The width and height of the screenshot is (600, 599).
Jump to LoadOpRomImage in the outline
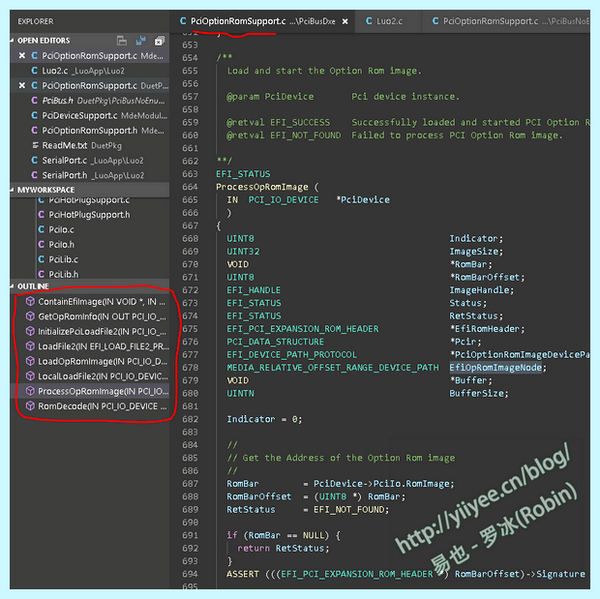(90, 361)
